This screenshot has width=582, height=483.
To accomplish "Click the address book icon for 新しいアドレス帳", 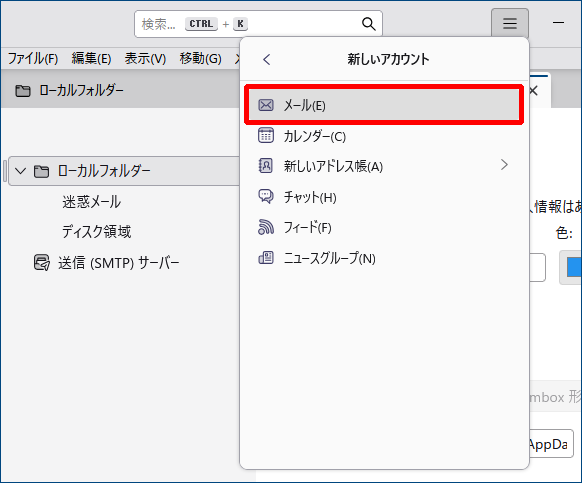I will tap(266, 166).
